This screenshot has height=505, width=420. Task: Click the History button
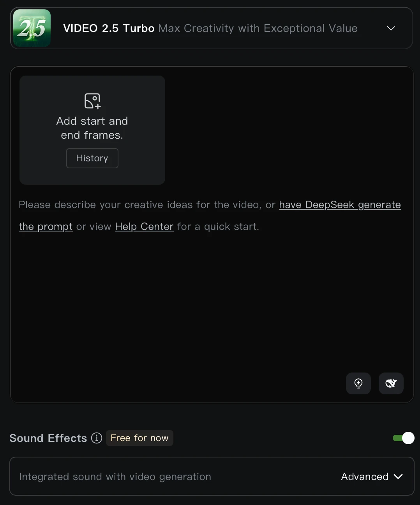click(92, 158)
